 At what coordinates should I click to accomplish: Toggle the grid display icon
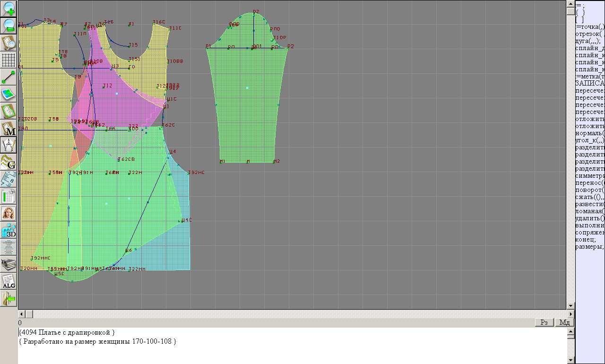click(x=9, y=60)
